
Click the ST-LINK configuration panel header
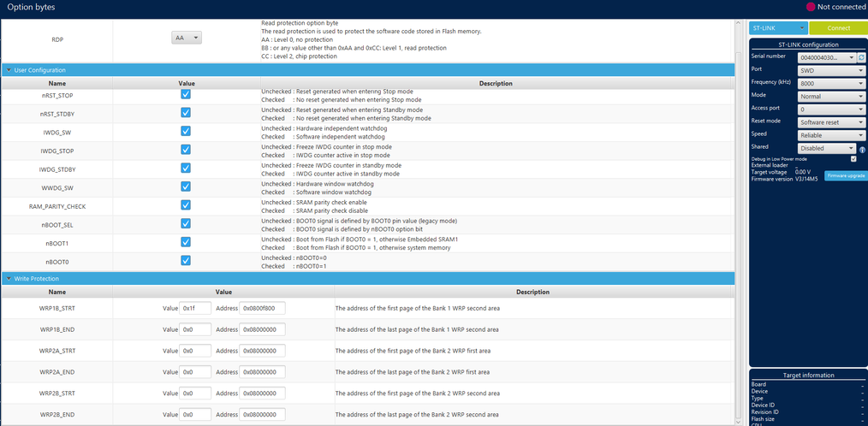tap(808, 44)
